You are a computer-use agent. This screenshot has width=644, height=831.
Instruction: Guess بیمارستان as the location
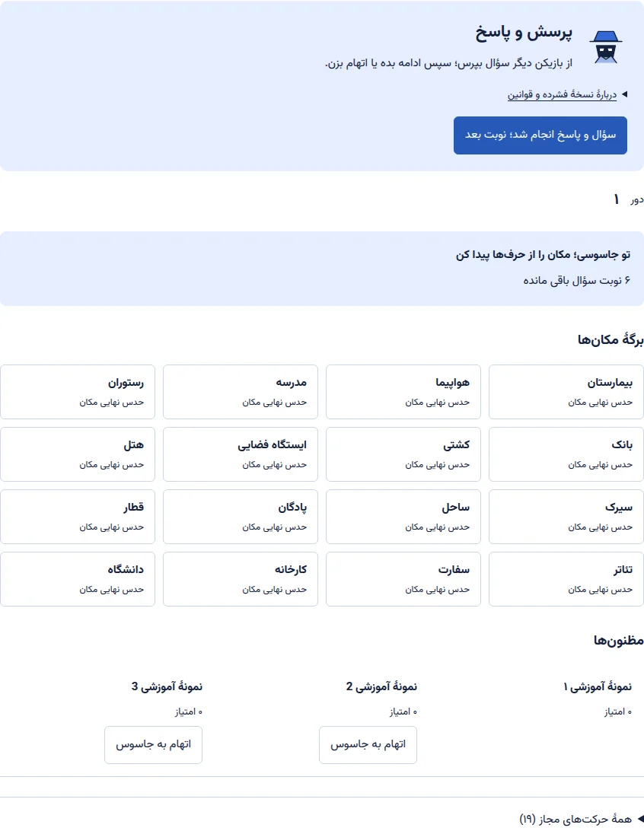pyautogui.click(x=566, y=392)
